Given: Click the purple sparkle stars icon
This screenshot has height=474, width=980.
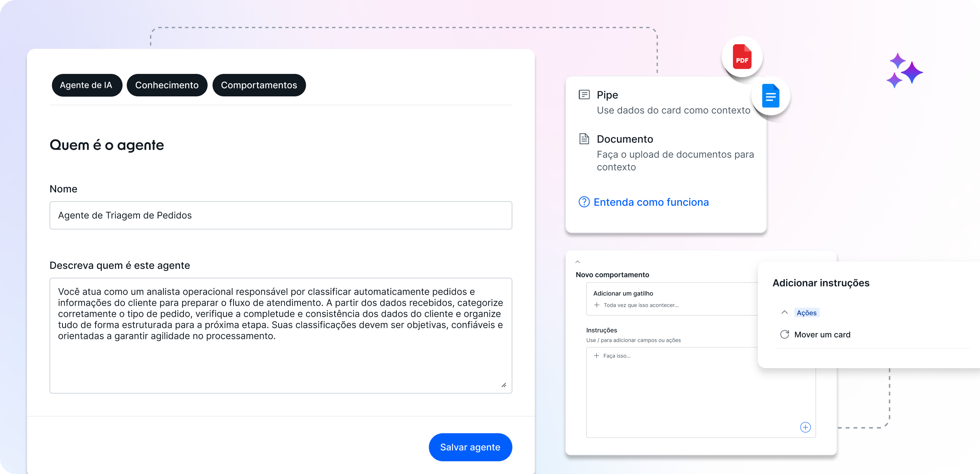Looking at the screenshot, I should (904, 71).
